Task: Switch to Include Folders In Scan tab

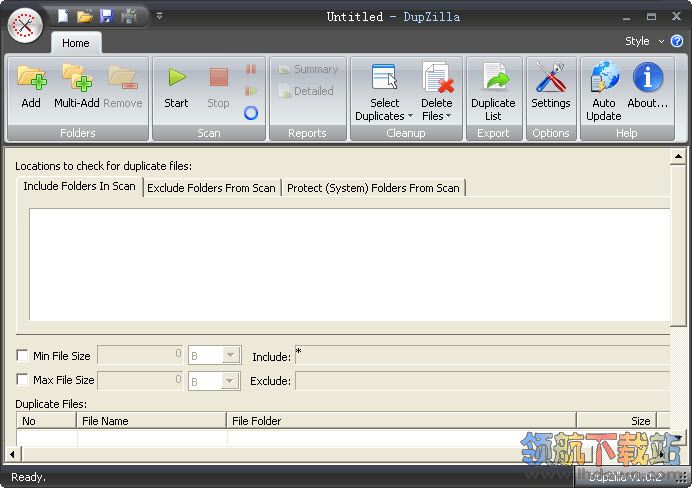Action: (79, 186)
